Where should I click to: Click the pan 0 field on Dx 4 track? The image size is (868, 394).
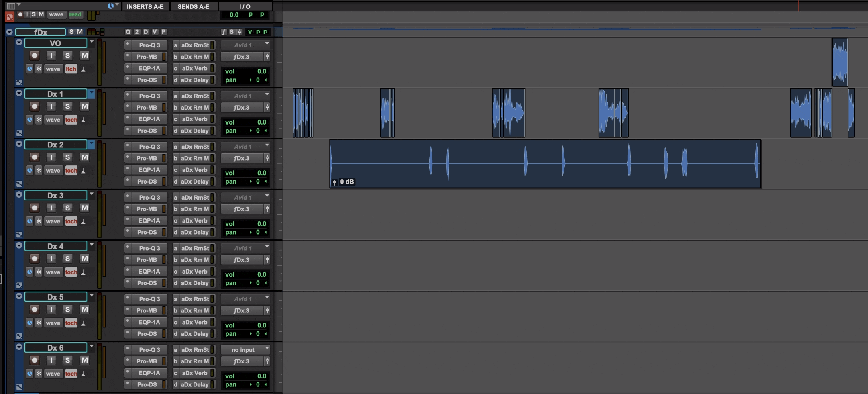click(245, 283)
